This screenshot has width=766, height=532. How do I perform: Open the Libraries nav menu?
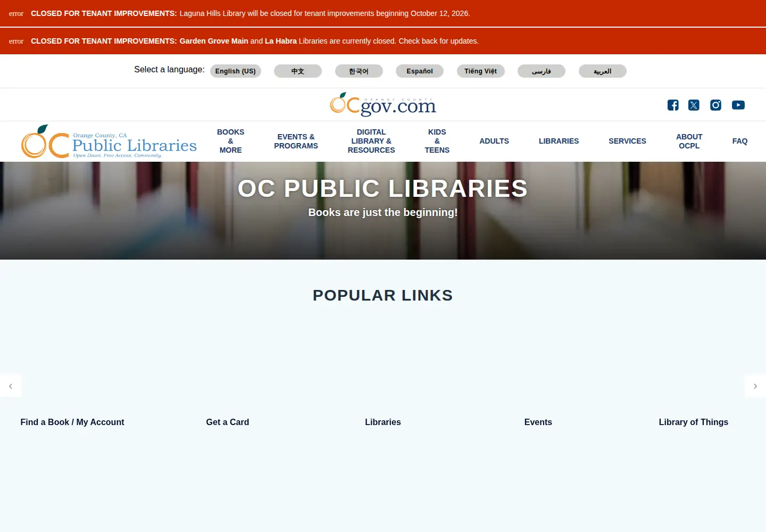[x=559, y=141]
